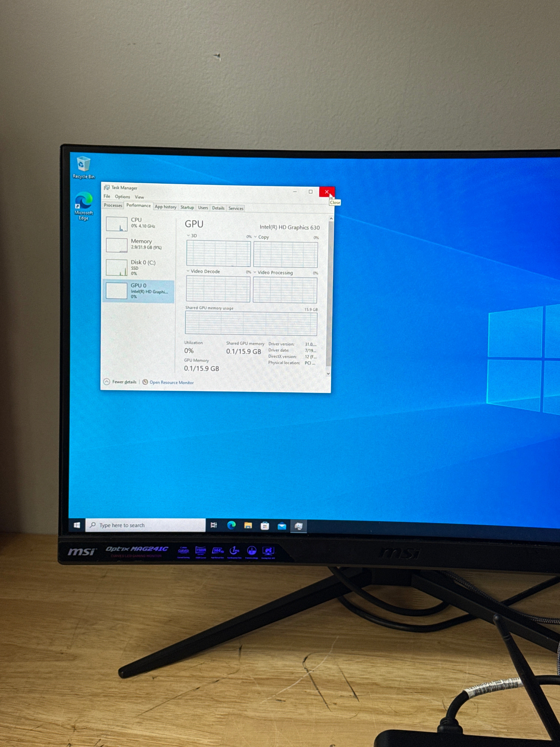560x747 pixels.
Task: Open the Microsoft Edge desktop shortcut
Action: (x=83, y=206)
